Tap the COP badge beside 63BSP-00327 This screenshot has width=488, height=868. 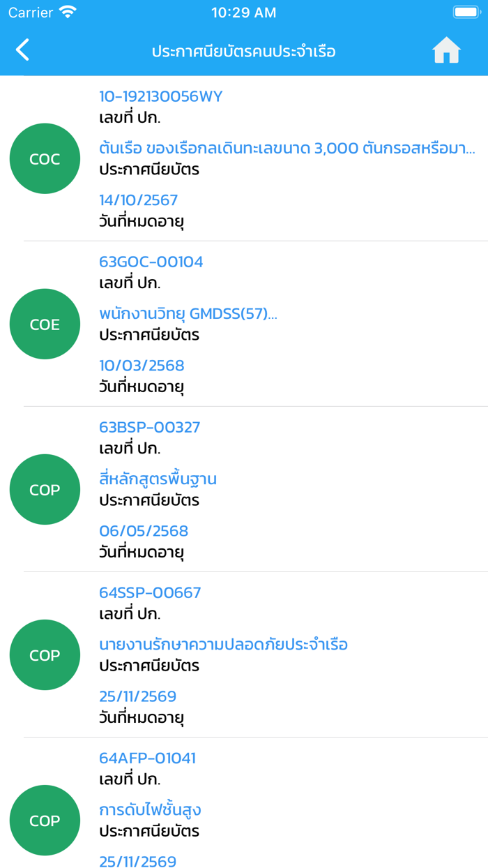tap(45, 490)
